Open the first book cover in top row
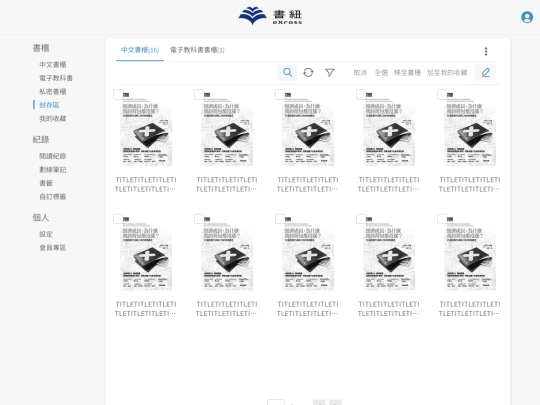This screenshot has width=540, height=405. 146,129
